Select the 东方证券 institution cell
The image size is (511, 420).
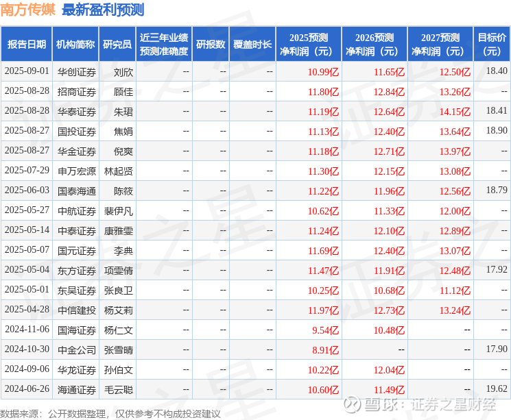77,271
